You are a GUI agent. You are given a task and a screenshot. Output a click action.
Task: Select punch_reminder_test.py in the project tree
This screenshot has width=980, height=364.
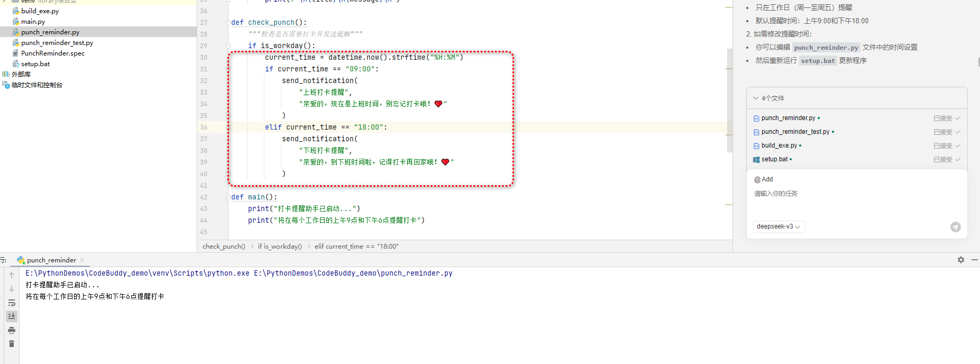pos(57,42)
